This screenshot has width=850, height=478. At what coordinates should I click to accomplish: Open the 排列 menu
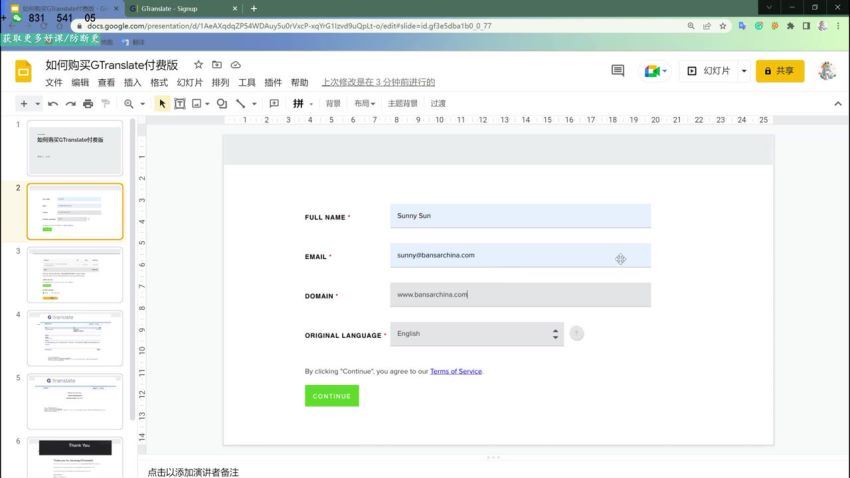point(220,82)
